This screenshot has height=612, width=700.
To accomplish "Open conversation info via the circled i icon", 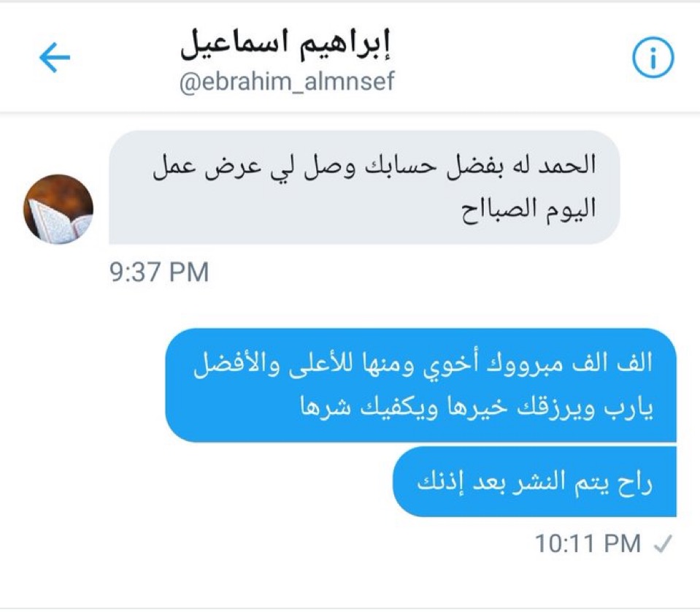I will click(x=653, y=58).
